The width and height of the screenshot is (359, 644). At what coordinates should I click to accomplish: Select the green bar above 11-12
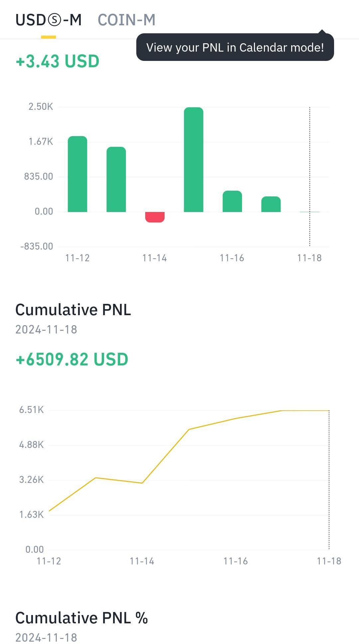click(x=77, y=174)
